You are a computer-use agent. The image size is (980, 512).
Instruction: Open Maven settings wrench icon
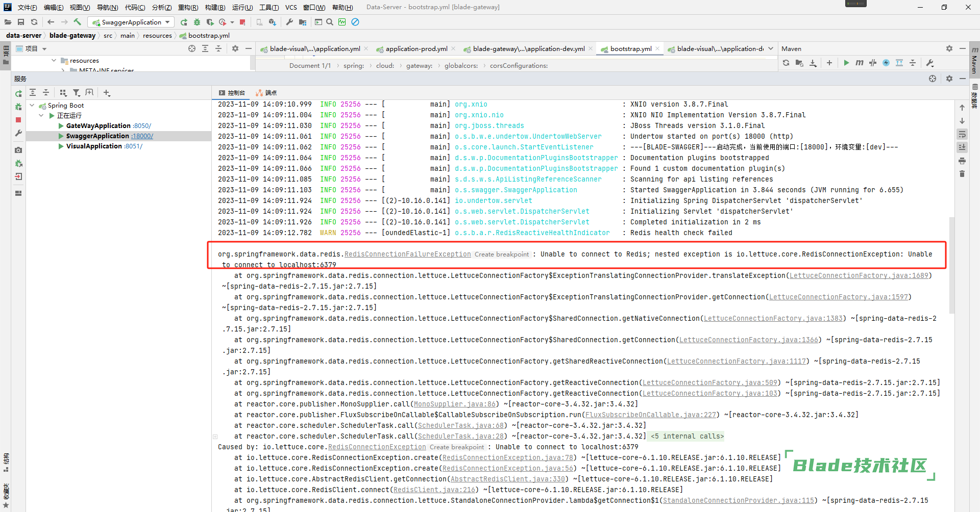[x=930, y=63]
